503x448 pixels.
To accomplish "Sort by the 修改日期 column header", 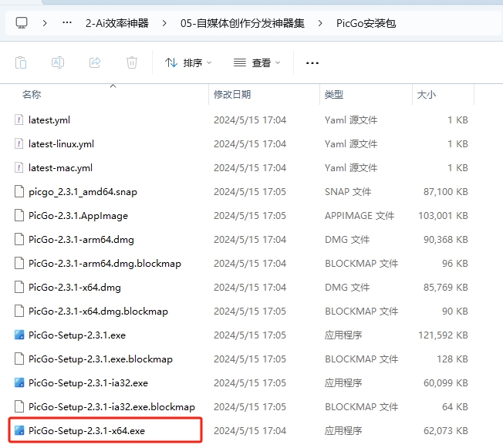I will 232,94.
